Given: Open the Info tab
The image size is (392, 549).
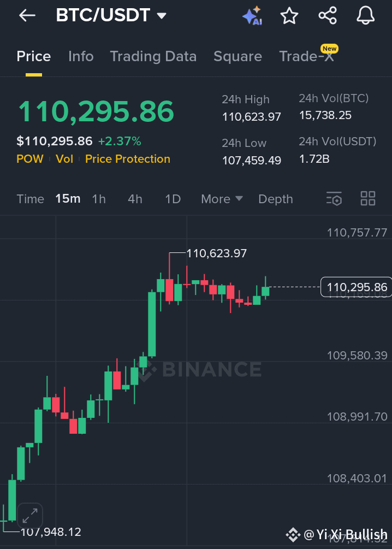Looking at the screenshot, I should (x=81, y=56).
